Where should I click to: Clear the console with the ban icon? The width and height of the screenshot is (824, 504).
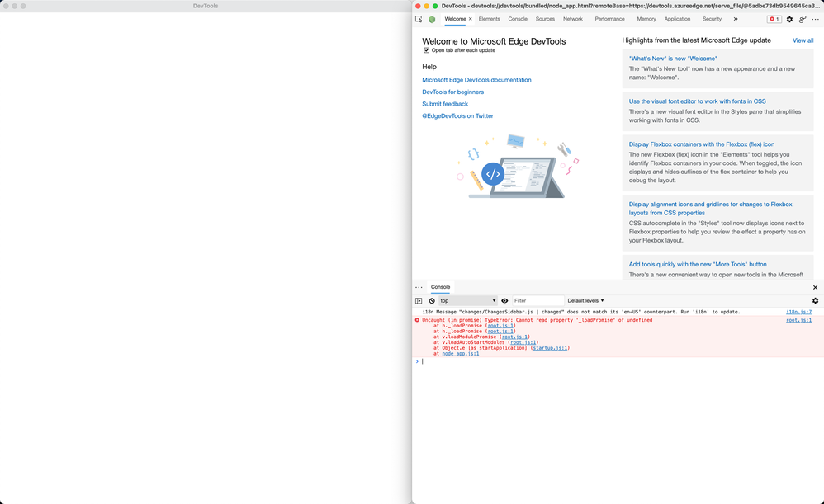point(432,301)
